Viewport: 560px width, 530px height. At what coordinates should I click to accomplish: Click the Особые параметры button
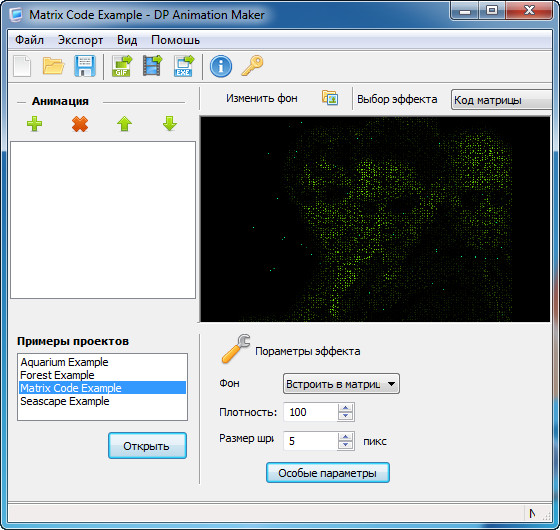tap(328, 473)
